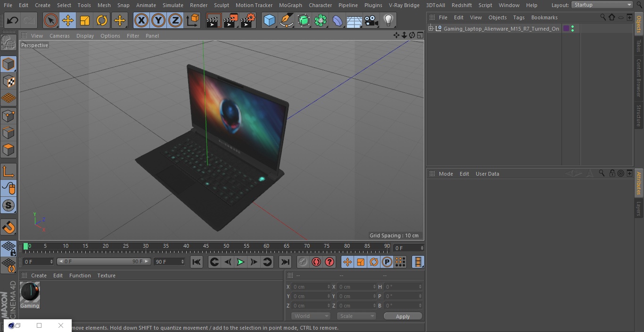Viewport: 644px width, 332px height.
Task: Switch to the Layers tab
Action: tap(639, 209)
